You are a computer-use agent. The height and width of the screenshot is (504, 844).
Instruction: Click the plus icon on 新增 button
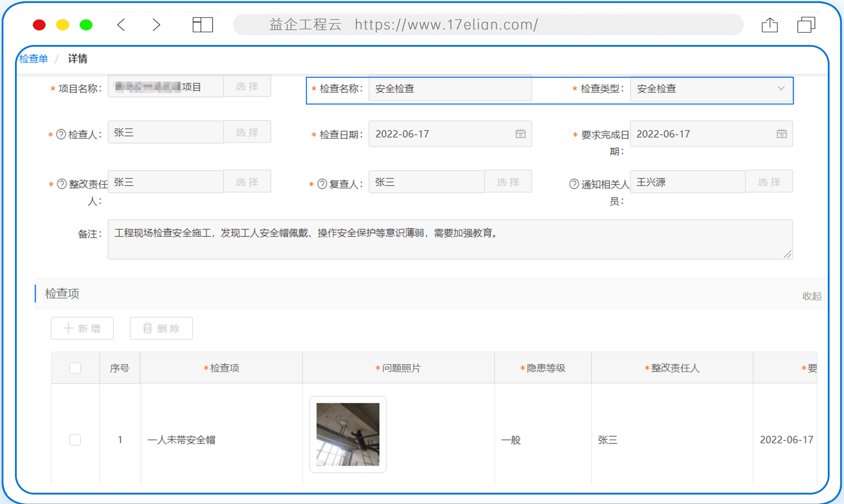68,328
